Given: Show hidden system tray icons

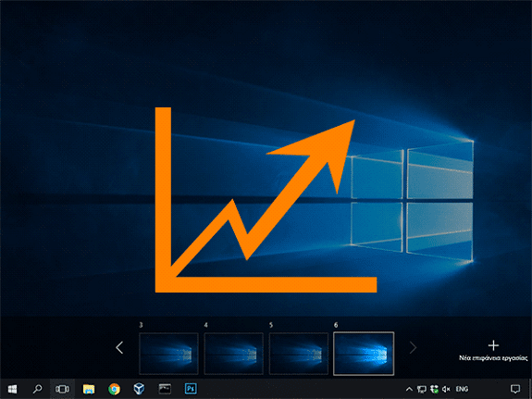Looking at the screenshot, I should click(409, 389).
